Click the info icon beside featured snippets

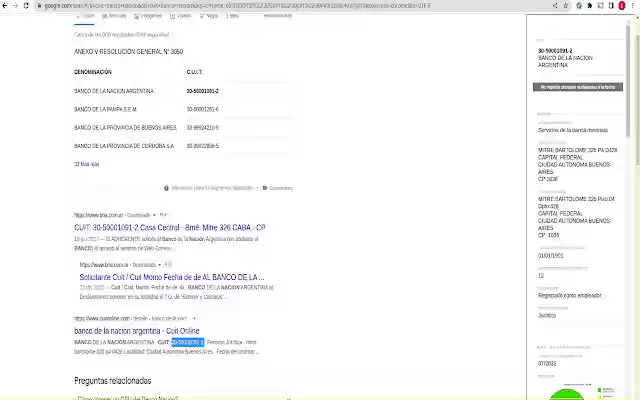(x=166, y=188)
